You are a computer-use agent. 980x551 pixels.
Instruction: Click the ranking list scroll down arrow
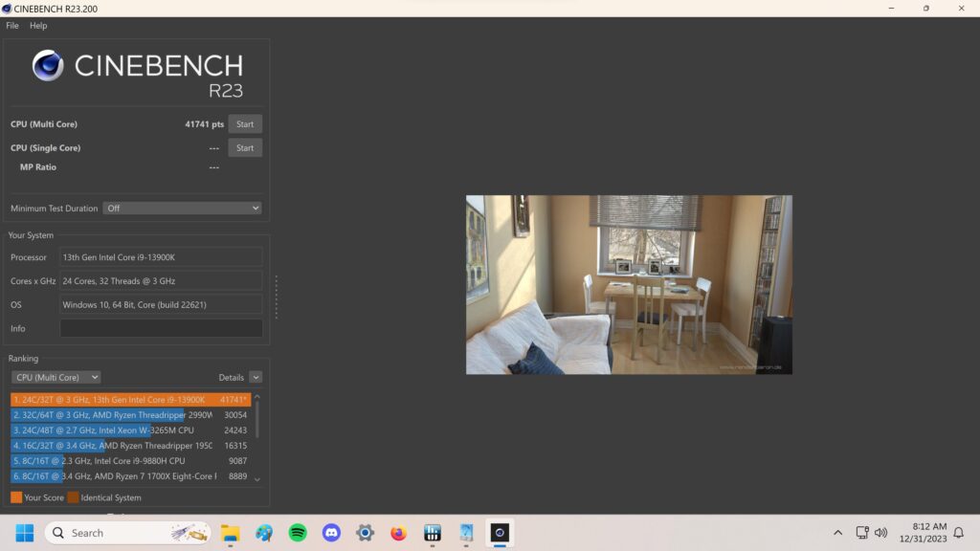(x=256, y=480)
